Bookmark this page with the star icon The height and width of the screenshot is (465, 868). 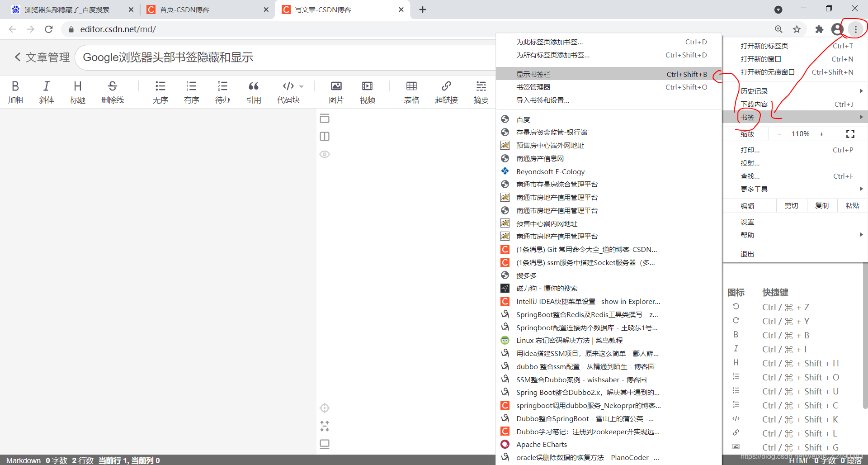coord(797,29)
